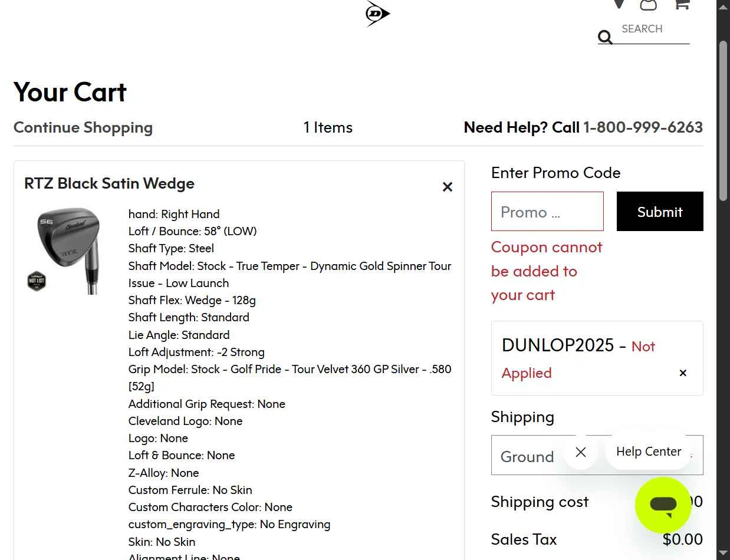Click the Hot List badge on wedge image
Image resolution: width=730 pixels, height=560 pixels.
(x=37, y=281)
